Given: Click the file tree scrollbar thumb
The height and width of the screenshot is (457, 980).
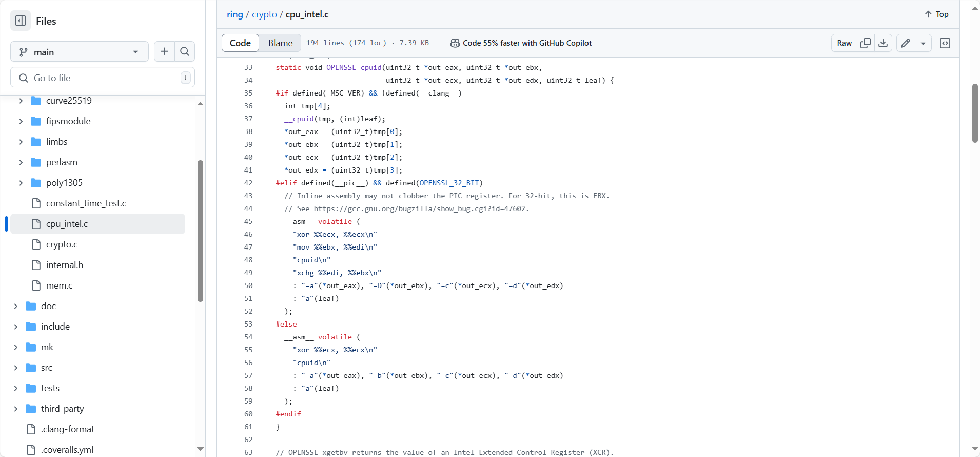Looking at the screenshot, I should click(x=200, y=231).
